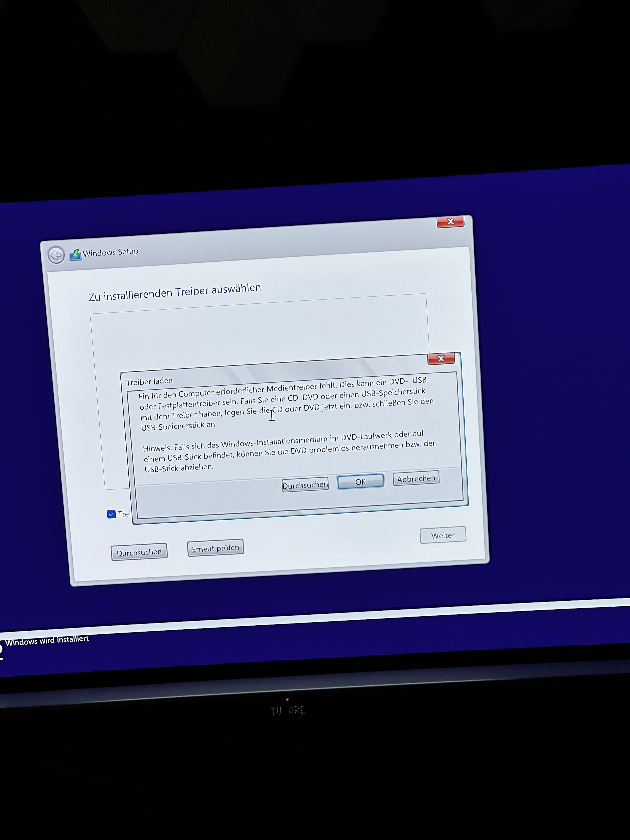This screenshot has width=630, height=840.
Task: Toggle the partially hidden Treiber checkbox
Action: [x=111, y=514]
